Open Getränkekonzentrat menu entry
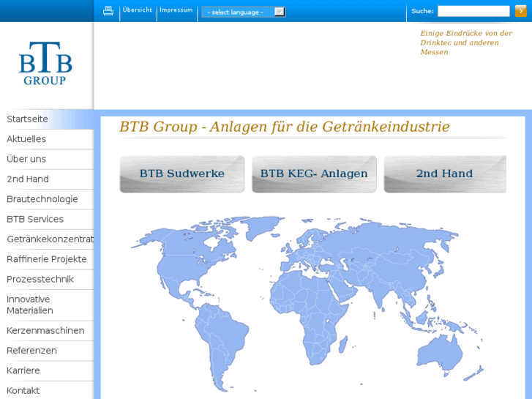Screen dimensions: 532x399 click(47, 239)
